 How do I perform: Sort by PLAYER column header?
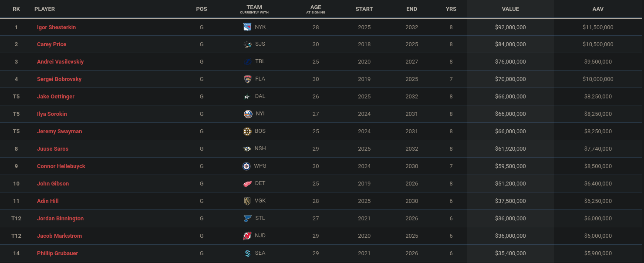44,9
